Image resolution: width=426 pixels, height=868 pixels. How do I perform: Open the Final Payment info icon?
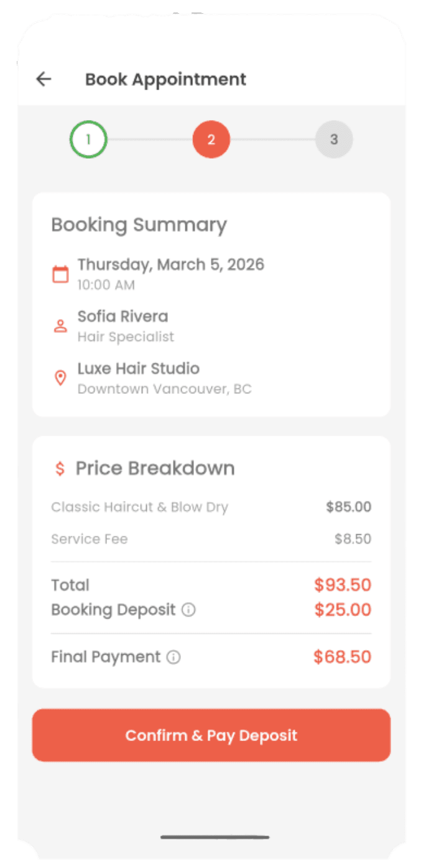(174, 657)
